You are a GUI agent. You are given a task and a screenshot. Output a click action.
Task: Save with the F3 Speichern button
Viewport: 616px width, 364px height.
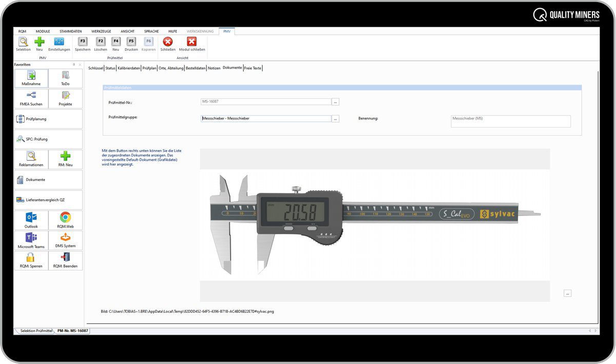[x=83, y=44]
